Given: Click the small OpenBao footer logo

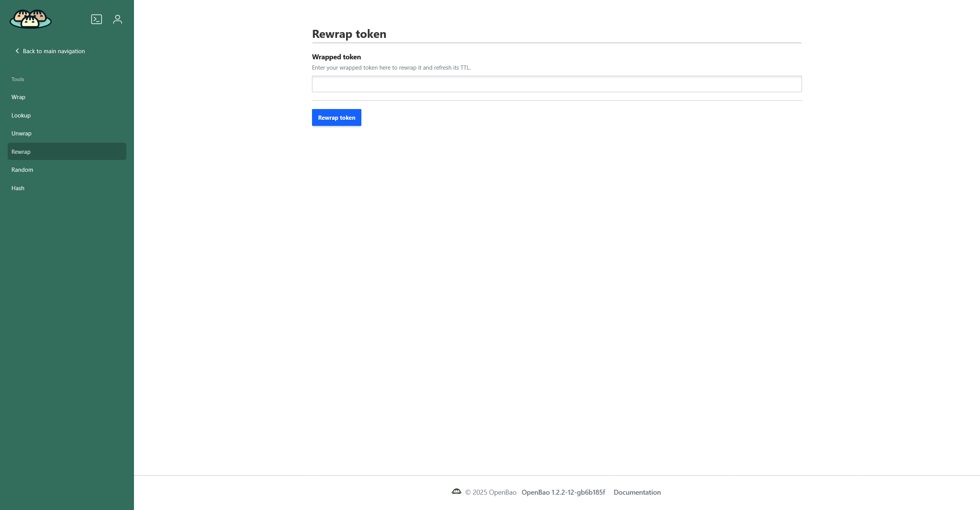Looking at the screenshot, I should (456, 492).
